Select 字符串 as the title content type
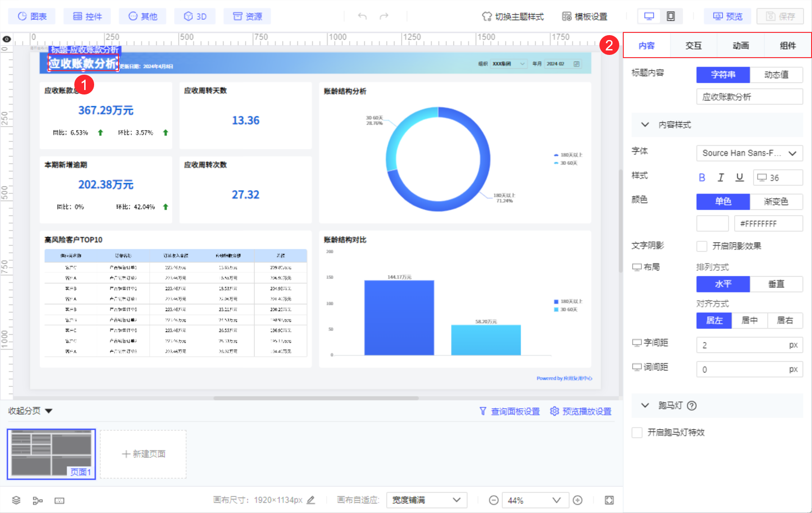812x513 pixels. click(723, 75)
